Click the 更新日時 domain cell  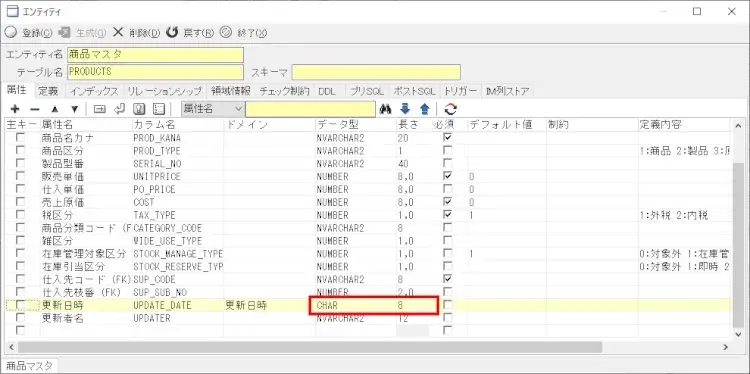269,305
